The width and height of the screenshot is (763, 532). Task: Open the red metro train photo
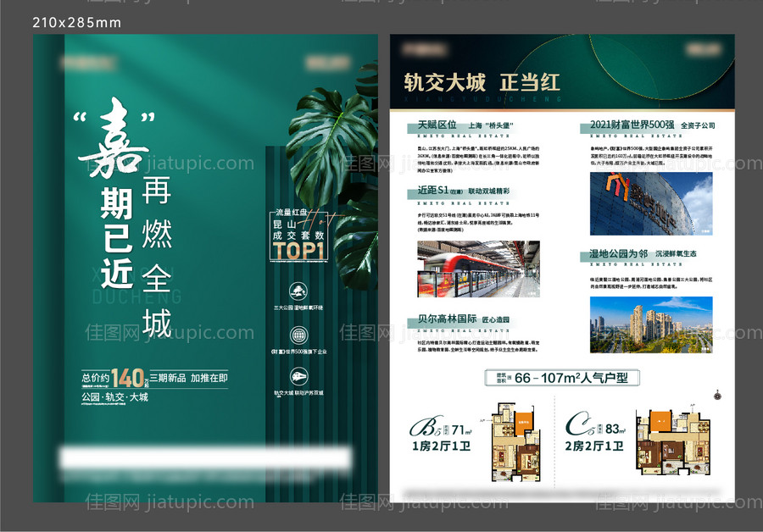pos(478,269)
